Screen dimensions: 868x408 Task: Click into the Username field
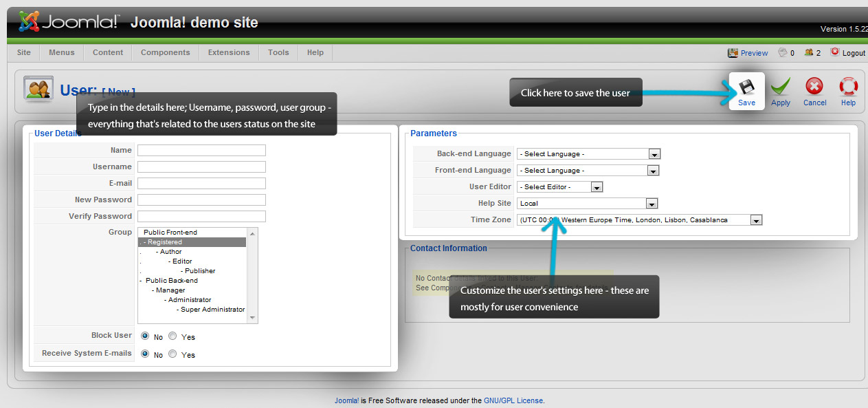pyautogui.click(x=201, y=167)
